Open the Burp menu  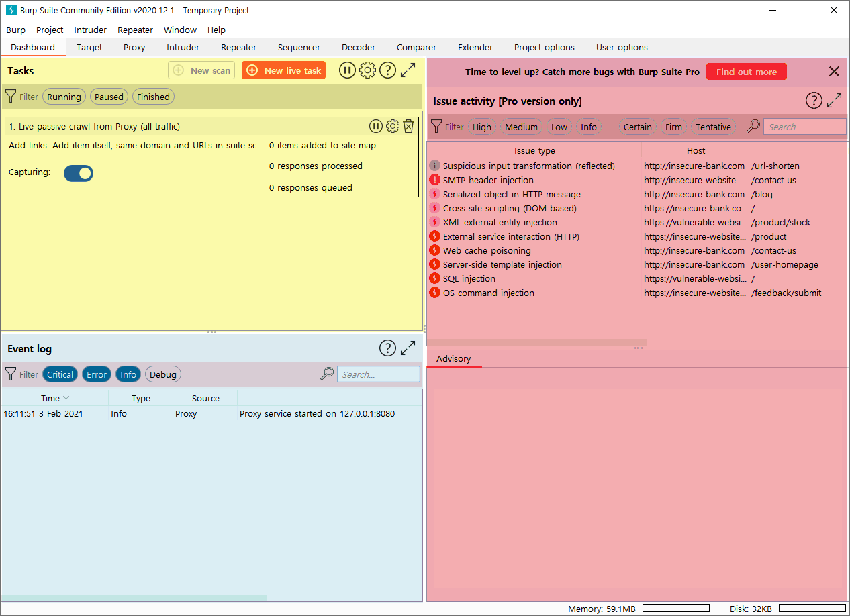tap(15, 30)
